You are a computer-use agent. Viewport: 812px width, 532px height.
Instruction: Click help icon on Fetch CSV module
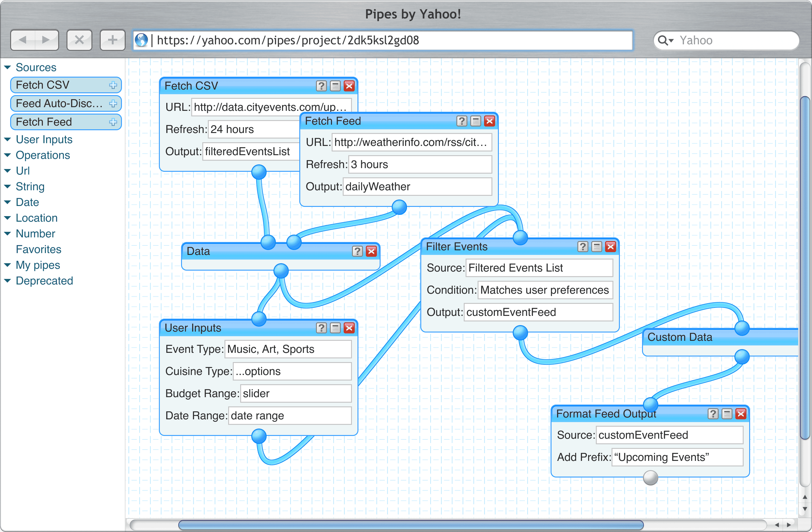[321, 86]
